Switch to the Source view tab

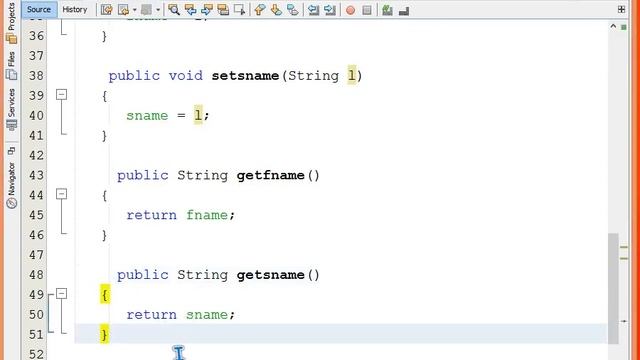(39, 9)
